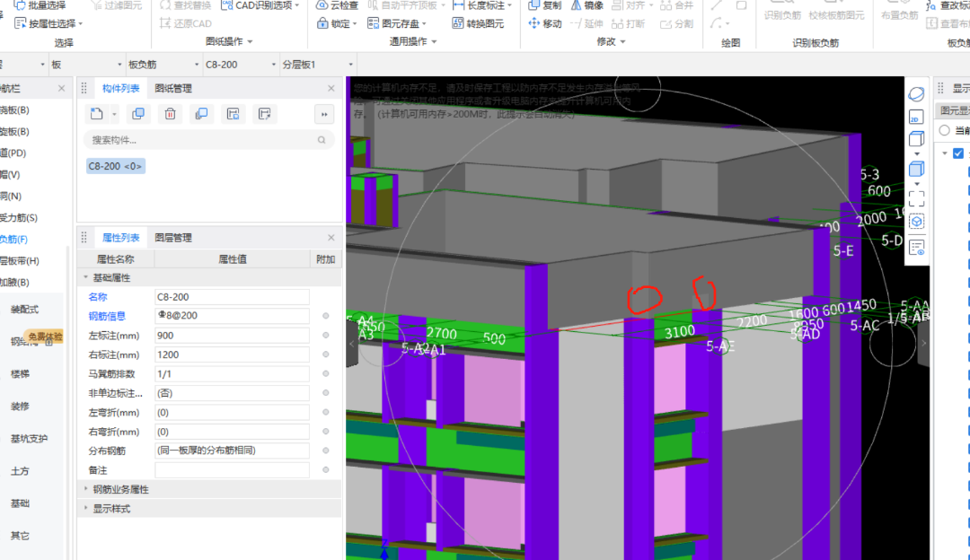Expand the 通用操作 group arrow
This screenshot has height=560, width=970.
point(434,41)
